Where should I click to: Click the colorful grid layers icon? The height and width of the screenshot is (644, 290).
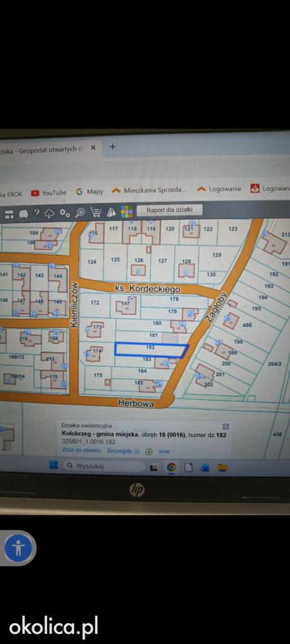126,212
